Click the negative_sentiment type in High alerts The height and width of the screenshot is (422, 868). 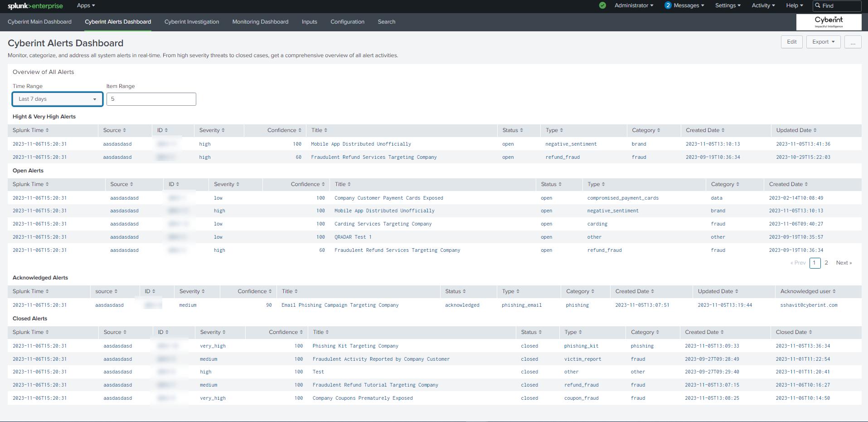click(x=571, y=144)
